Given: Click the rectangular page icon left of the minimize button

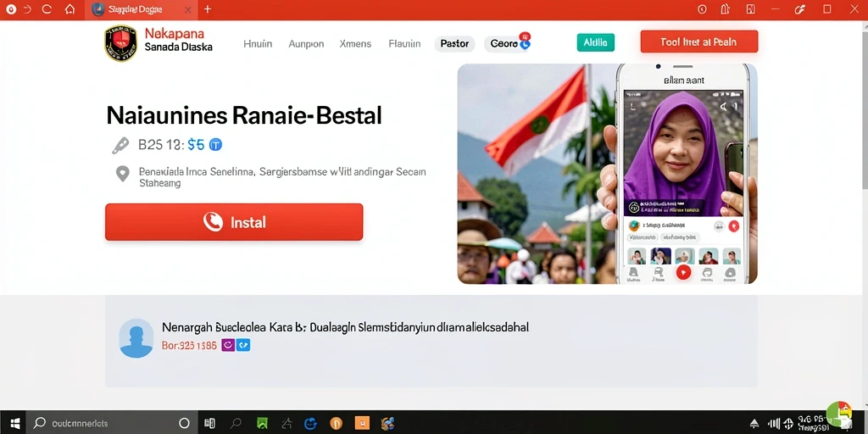Looking at the screenshot, I should pos(751,9).
